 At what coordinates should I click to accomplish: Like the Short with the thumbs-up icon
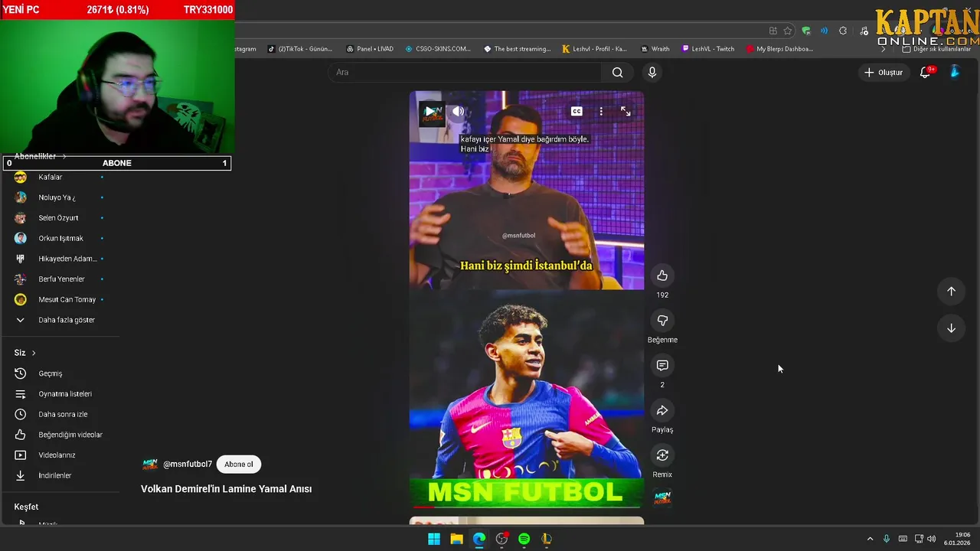[x=662, y=275]
